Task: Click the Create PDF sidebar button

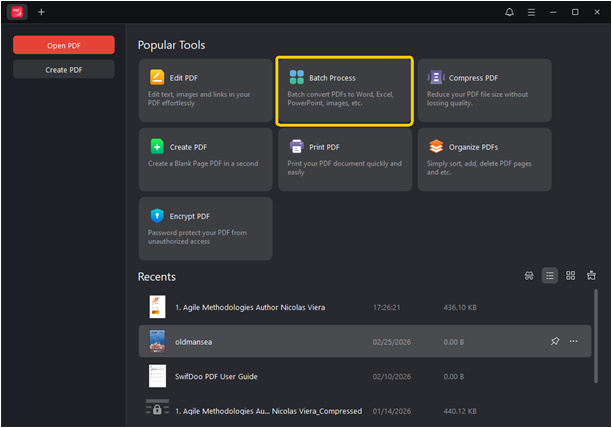Action: coord(64,69)
